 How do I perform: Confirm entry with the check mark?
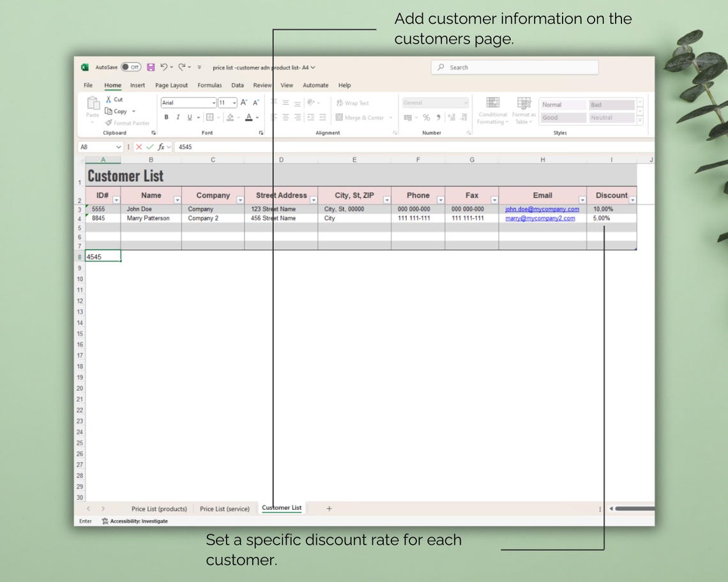tap(149, 147)
